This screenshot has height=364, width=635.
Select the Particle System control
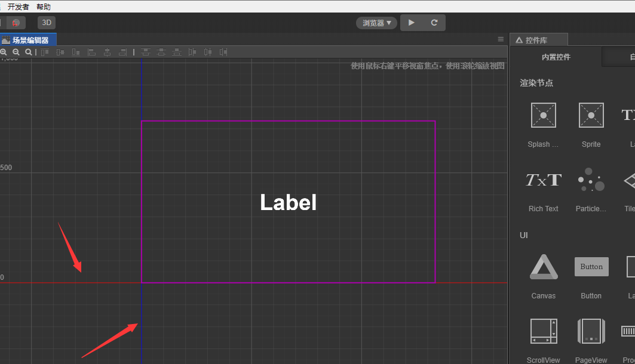point(591,190)
